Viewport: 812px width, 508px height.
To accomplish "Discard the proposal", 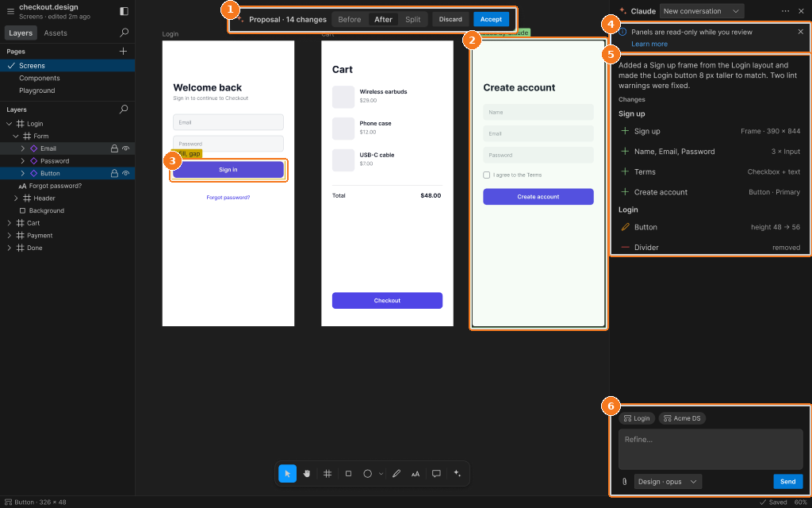I will [450, 19].
